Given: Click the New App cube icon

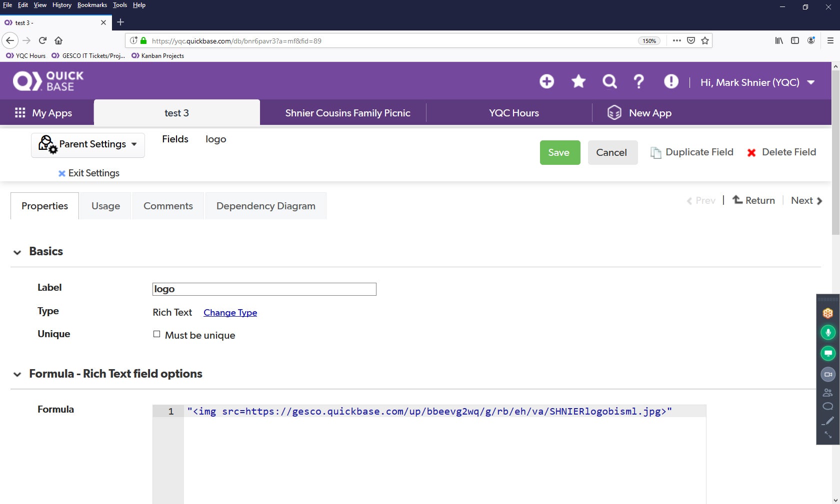Looking at the screenshot, I should 614,113.
